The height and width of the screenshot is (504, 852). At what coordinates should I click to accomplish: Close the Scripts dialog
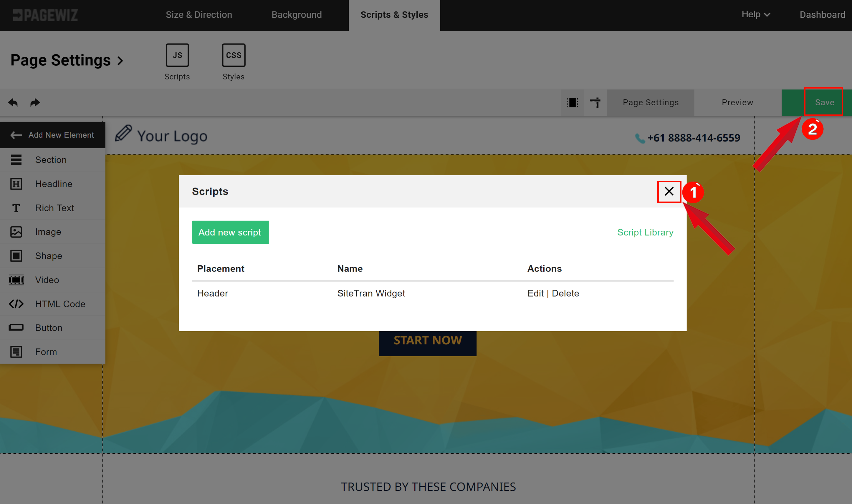click(669, 192)
